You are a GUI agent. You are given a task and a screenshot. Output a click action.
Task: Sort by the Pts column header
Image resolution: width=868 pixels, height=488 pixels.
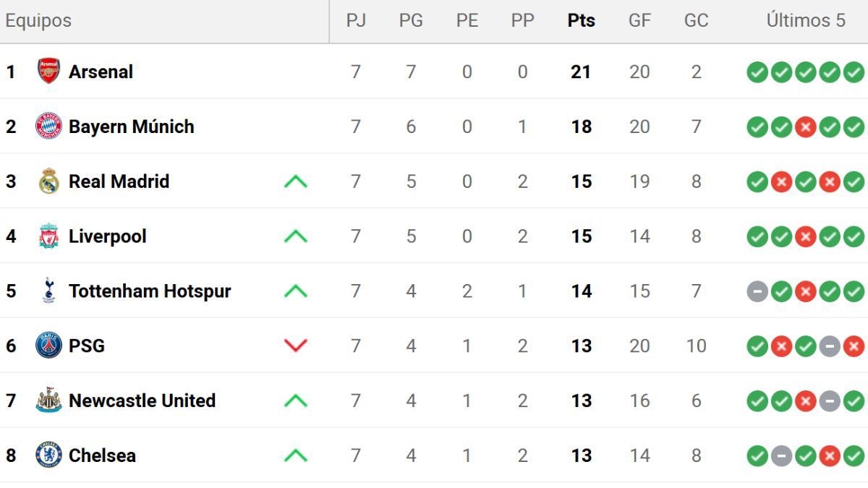tap(580, 20)
